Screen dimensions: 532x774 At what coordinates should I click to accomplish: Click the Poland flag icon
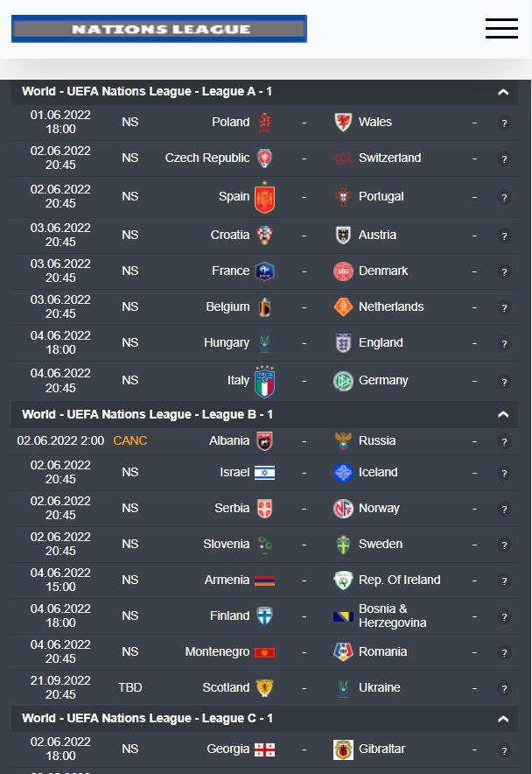(x=264, y=122)
